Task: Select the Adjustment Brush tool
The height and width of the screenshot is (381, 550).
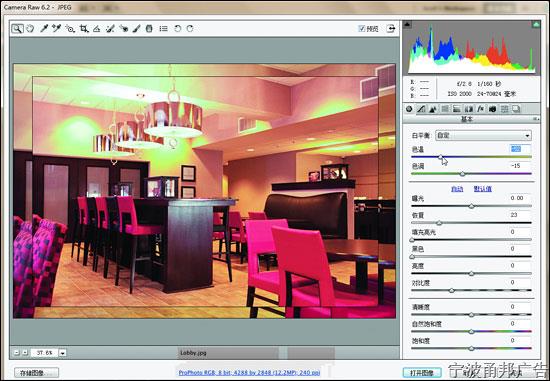Action: pyautogui.click(x=136, y=28)
